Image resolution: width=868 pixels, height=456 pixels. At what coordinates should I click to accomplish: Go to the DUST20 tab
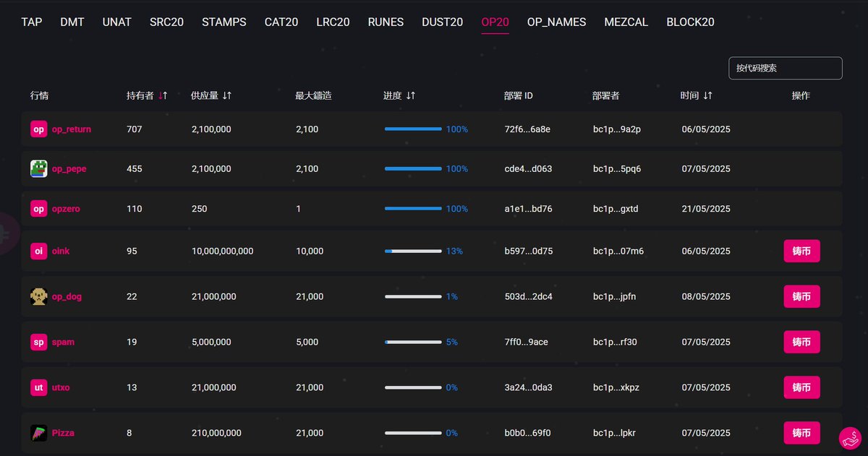[x=443, y=22]
